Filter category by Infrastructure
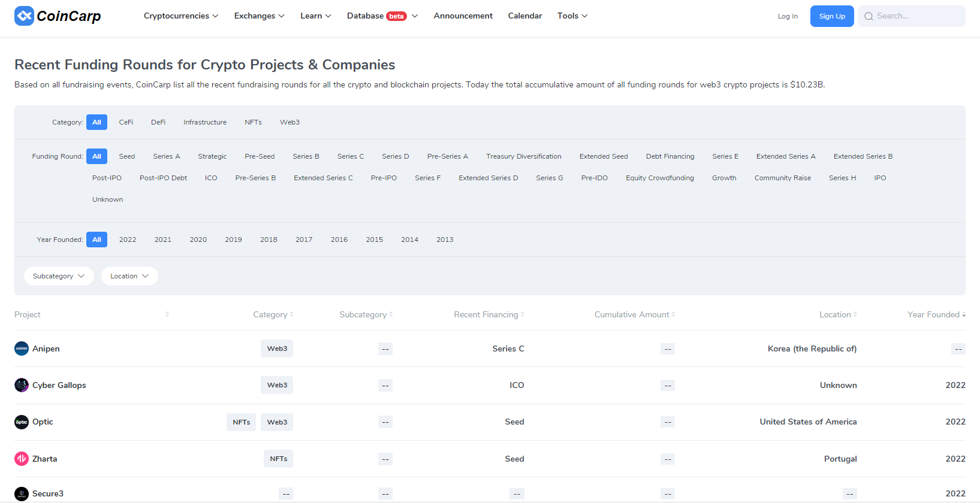Image resolution: width=980 pixels, height=503 pixels. coord(205,122)
